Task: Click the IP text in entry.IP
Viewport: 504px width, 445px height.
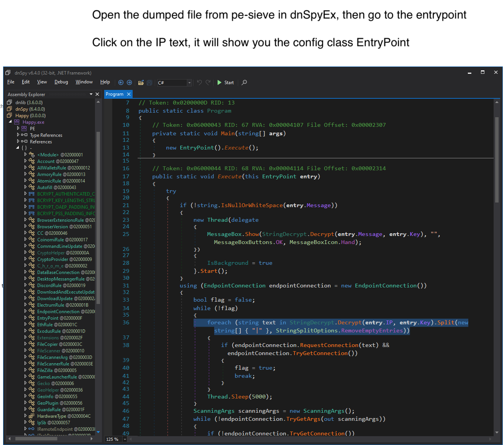Action: [x=389, y=323]
